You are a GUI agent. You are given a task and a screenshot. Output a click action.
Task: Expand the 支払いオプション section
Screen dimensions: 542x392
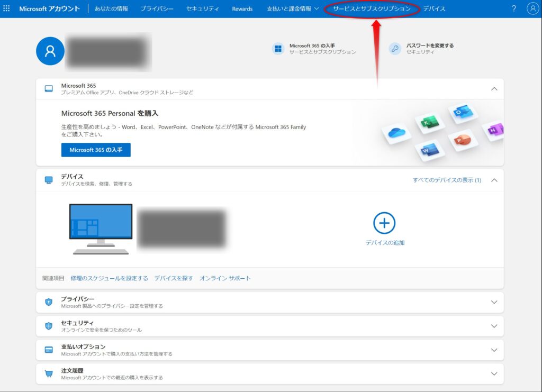494,350
